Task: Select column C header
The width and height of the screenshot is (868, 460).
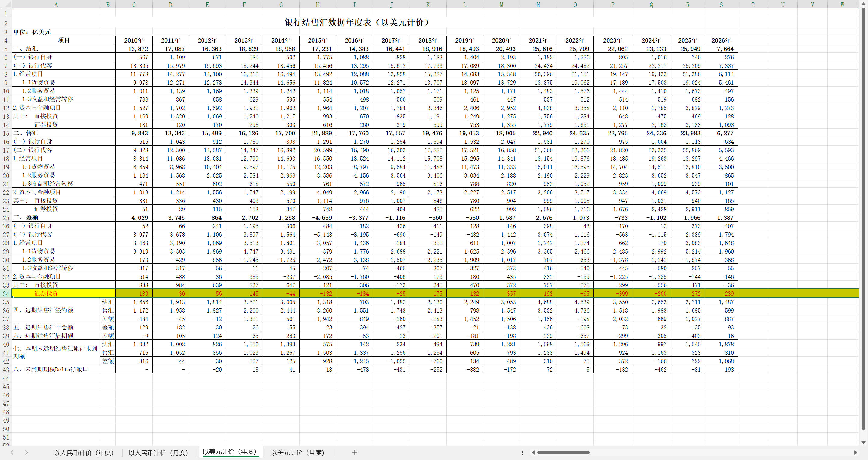Action: tap(134, 5)
